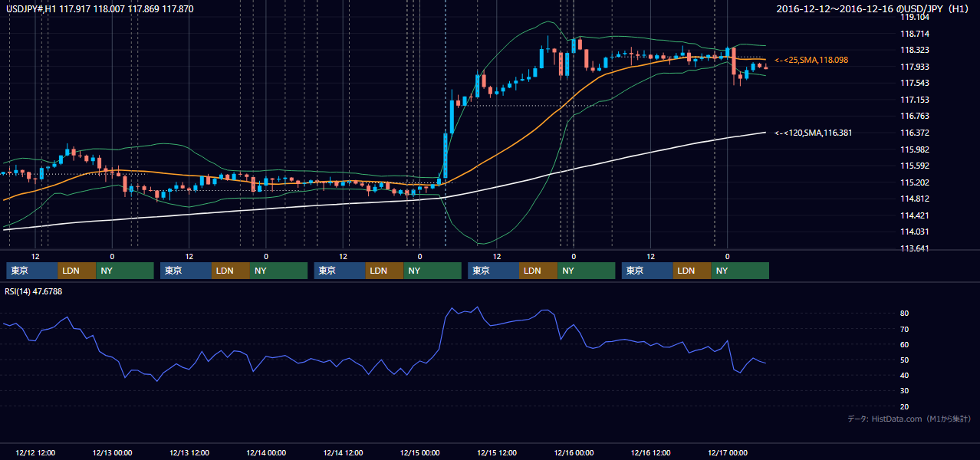Click price axis value 116.372
This screenshot has width=980, height=460.
click(x=914, y=133)
